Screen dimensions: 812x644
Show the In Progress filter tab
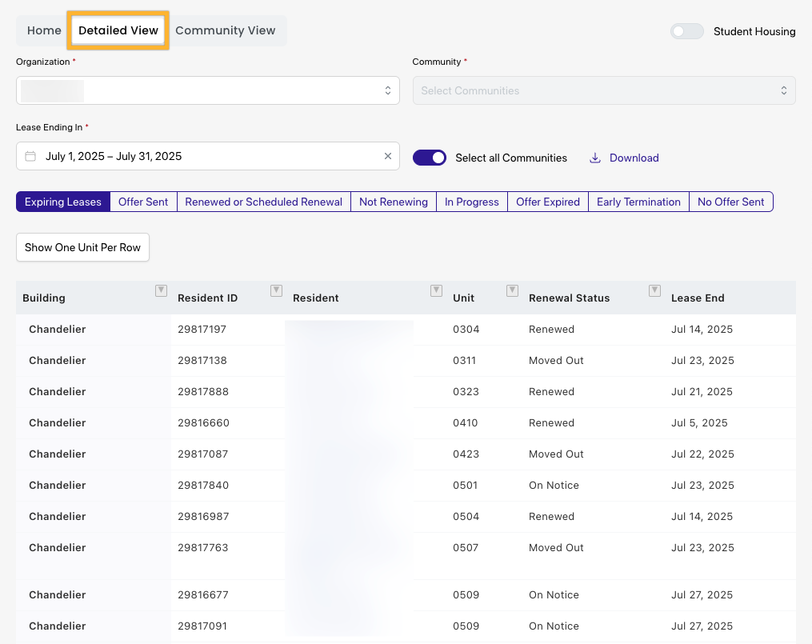point(472,202)
